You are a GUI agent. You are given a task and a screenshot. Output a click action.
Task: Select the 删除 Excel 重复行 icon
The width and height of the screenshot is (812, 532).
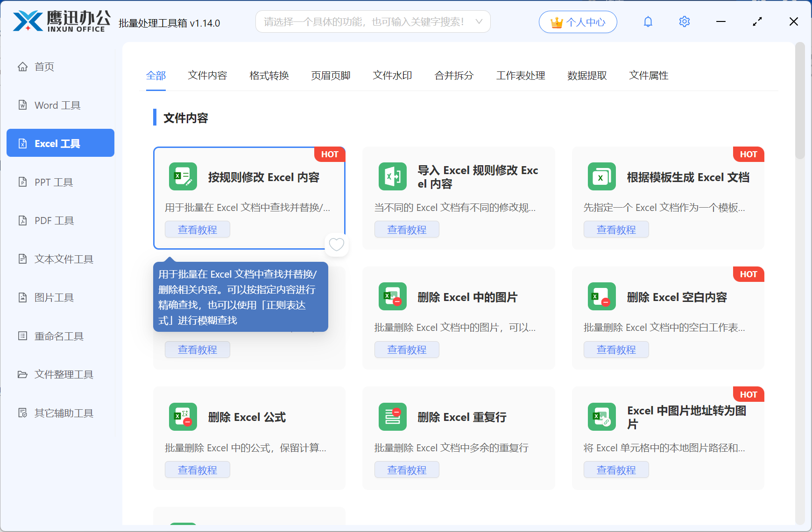click(392, 417)
